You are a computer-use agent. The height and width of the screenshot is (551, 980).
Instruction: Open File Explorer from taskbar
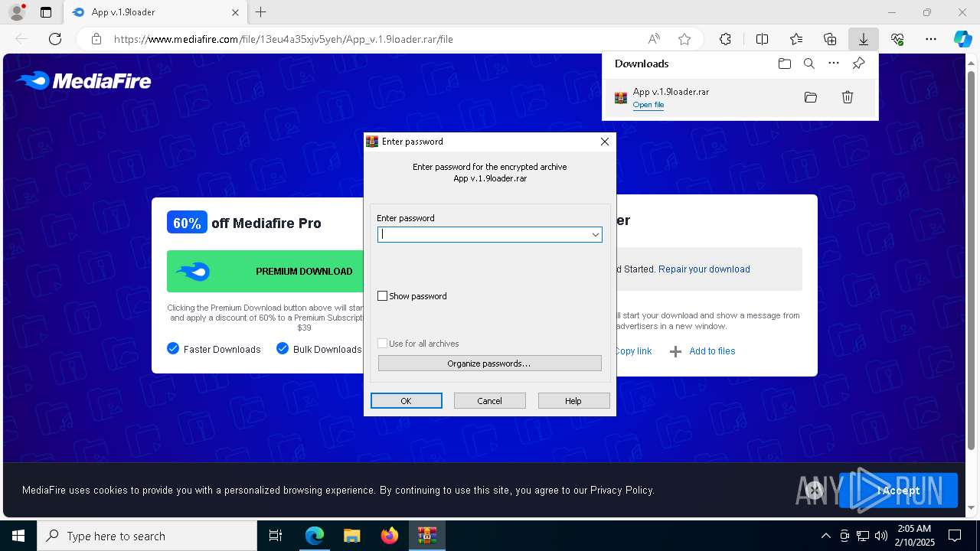point(351,536)
